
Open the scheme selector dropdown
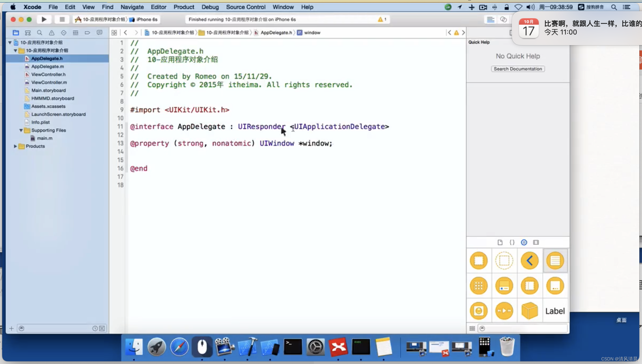[100, 19]
